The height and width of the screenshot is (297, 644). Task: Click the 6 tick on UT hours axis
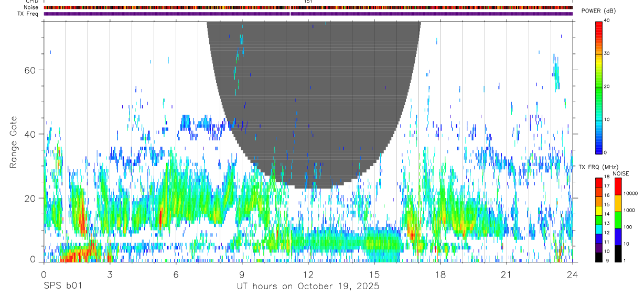click(x=176, y=274)
